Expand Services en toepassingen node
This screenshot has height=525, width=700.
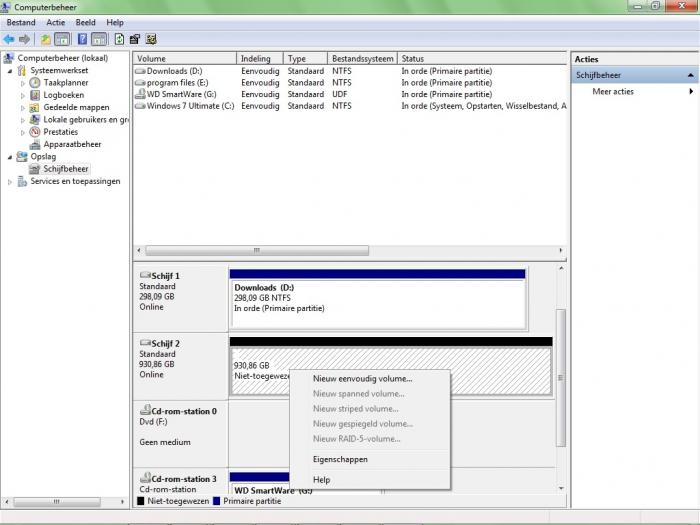[x=10, y=182]
